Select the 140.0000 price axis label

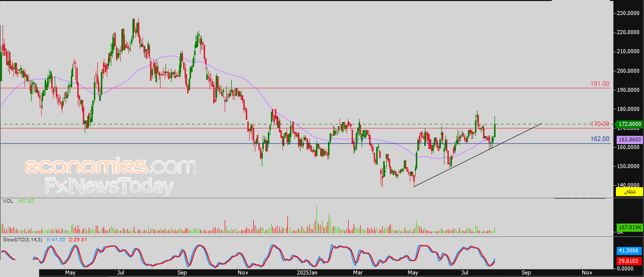click(x=628, y=186)
